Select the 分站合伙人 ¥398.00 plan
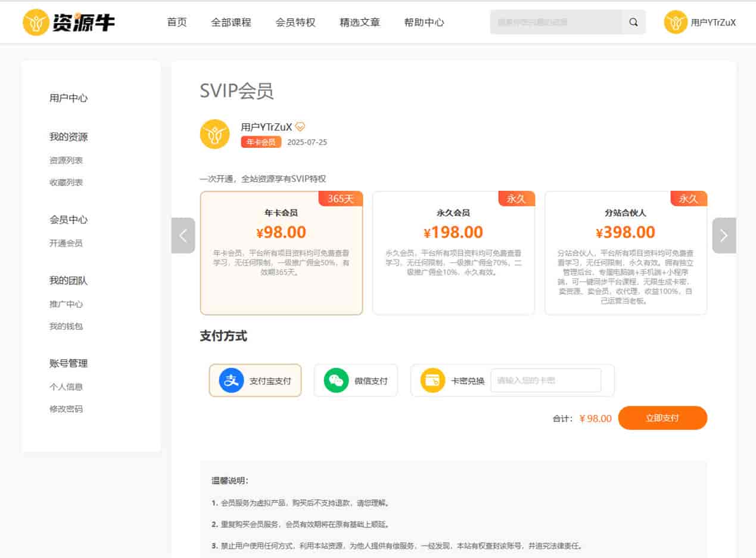Image resolution: width=756 pixels, height=558 pixels. pos(626,253)
